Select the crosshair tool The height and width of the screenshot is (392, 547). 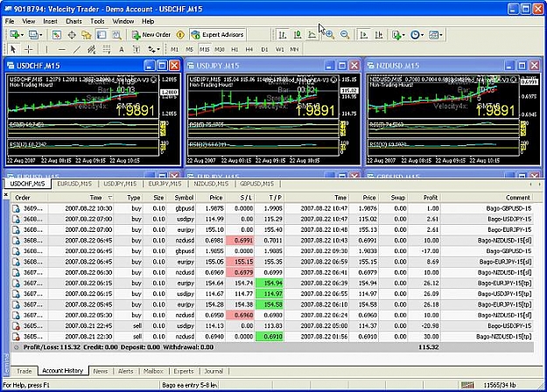[x=29, y=50]
